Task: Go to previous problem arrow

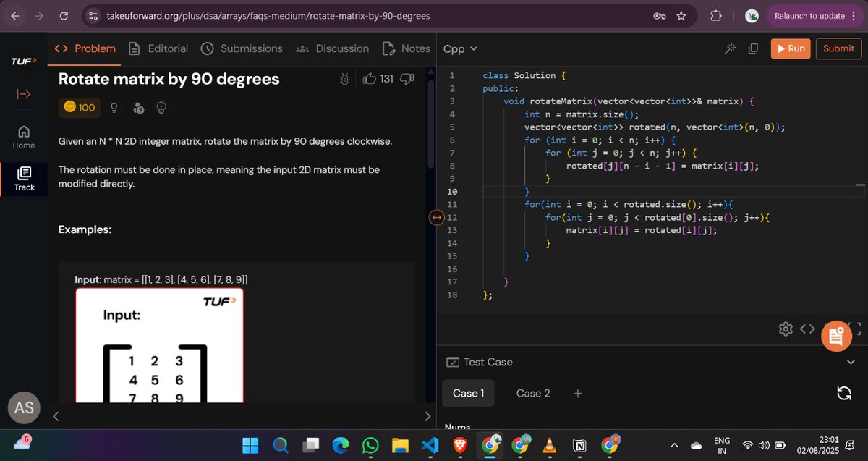Action: click(56, 416)
